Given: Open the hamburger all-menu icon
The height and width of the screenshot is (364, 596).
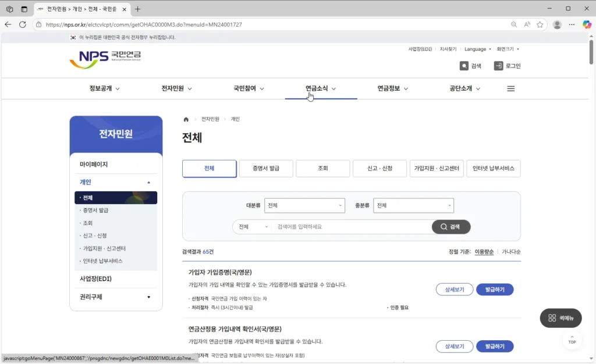Looking at the screenshot, I should pyautogui.click(x=510, y=88).
